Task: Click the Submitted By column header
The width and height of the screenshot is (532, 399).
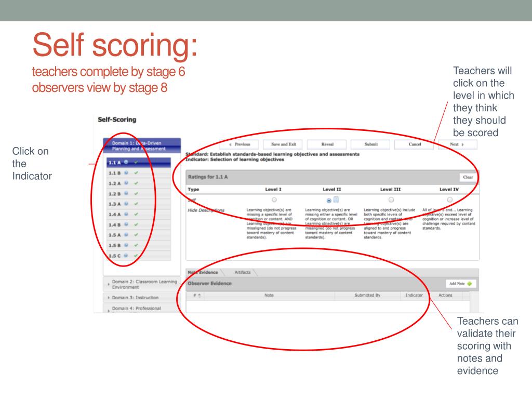Action: click(367, 295)
